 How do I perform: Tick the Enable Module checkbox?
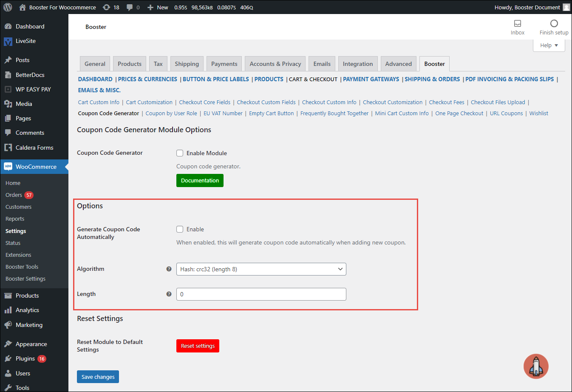coord(180,153)
